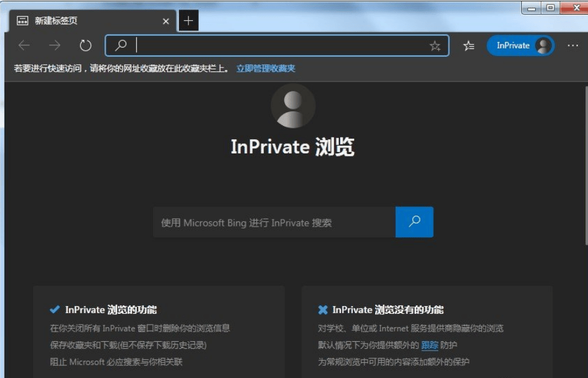Open the favorites list icon
Screen dimensions: 588x378
pos(469,46)
